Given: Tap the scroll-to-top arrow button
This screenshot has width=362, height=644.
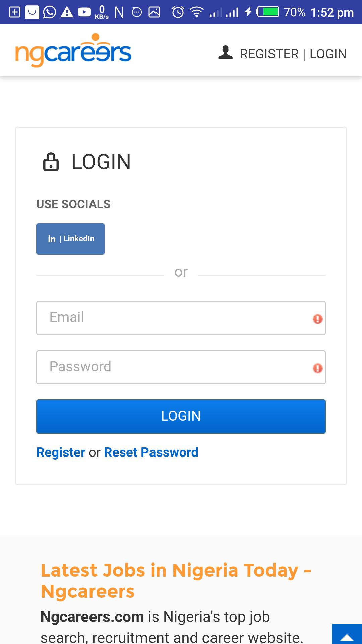Looking at the screenshot, I should (347, 635).
